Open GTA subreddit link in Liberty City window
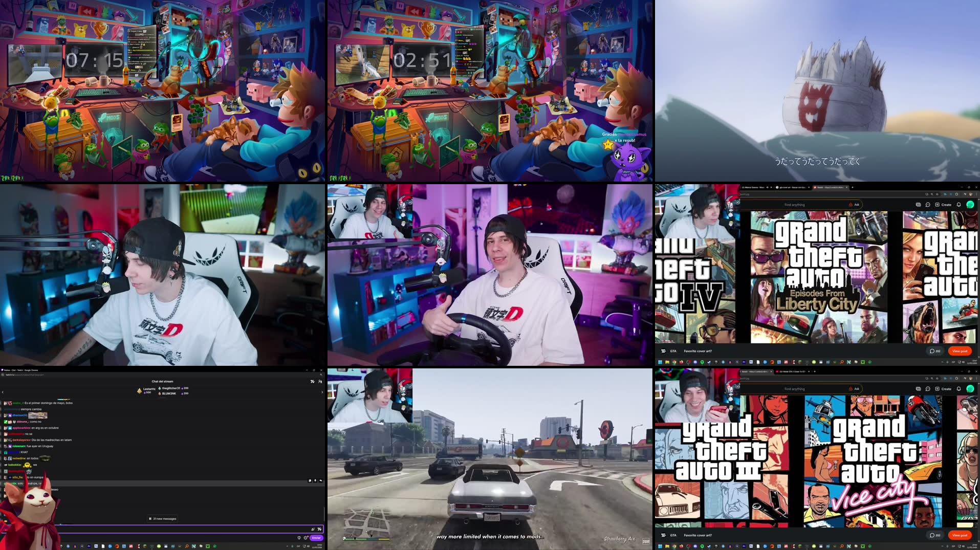980x550 pixels. click(x=673, y=351)
